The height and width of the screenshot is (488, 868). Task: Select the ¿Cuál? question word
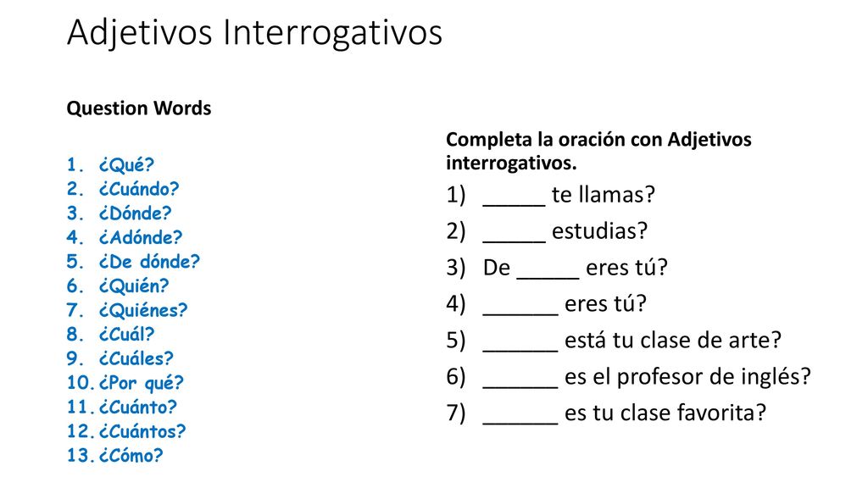(x=127, y=335)
